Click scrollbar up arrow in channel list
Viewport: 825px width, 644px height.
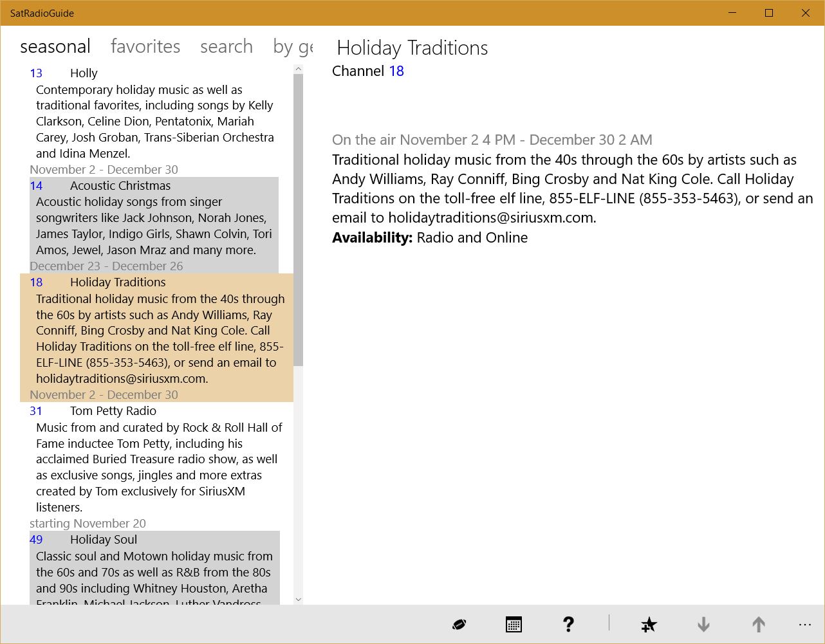[298, 69]
